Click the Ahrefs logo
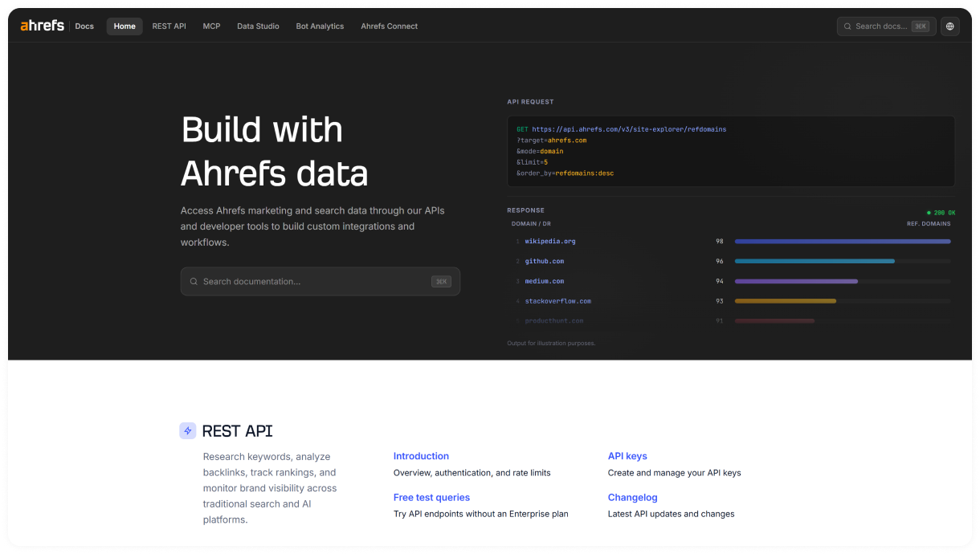 42,26
